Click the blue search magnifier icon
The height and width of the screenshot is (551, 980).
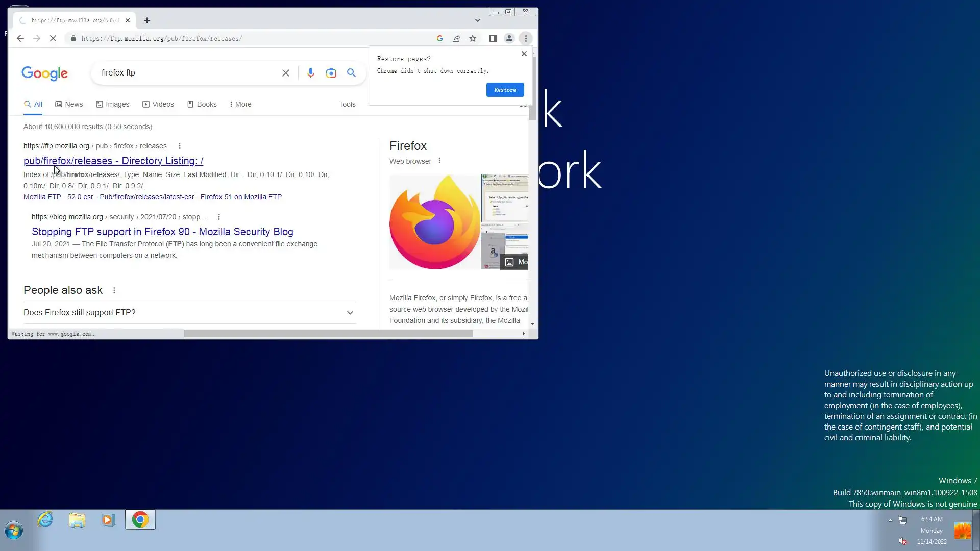[x=351, y=73]
